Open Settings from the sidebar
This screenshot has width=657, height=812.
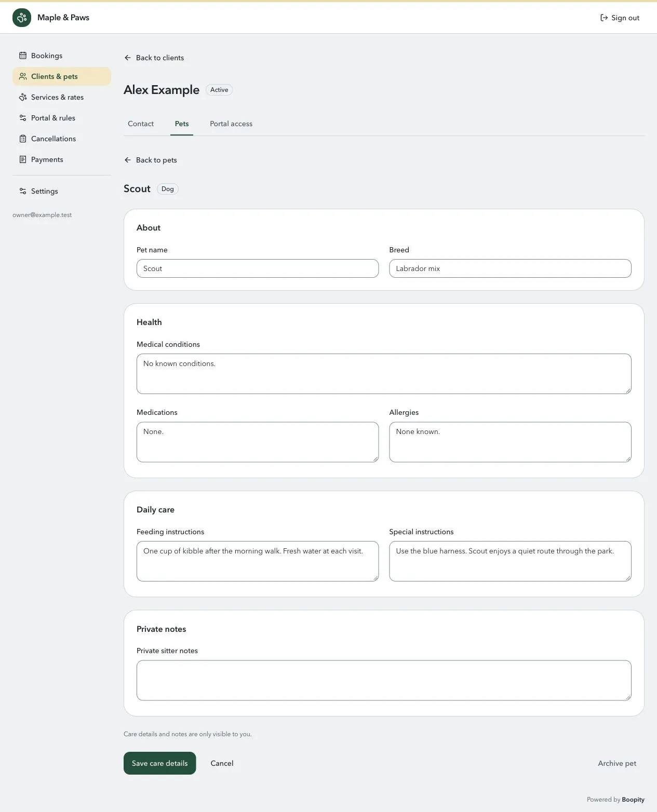click(x=62, y=191)
